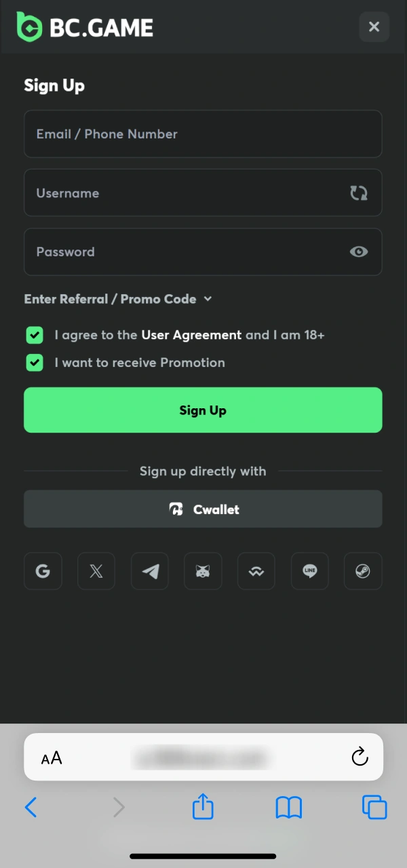Show the password with the eye icon
The image size is (407, 868).
[x=358, y=252]
